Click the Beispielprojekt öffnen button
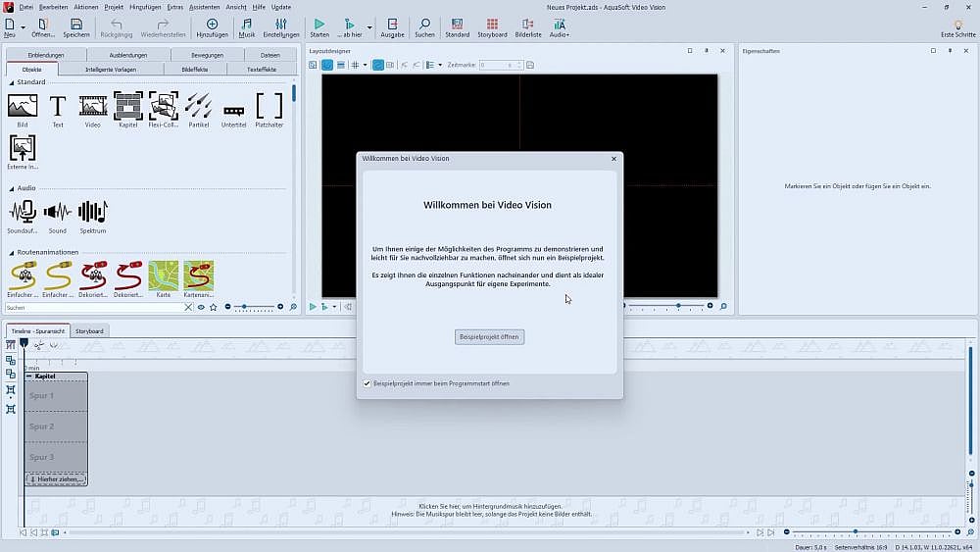Viewport: 980px width, 552px height. coord(490,336)
